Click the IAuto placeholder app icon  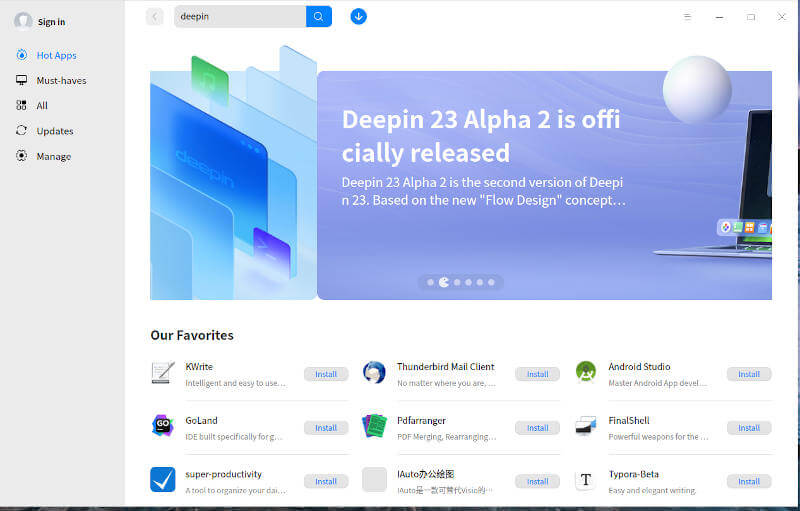[374, 479]
